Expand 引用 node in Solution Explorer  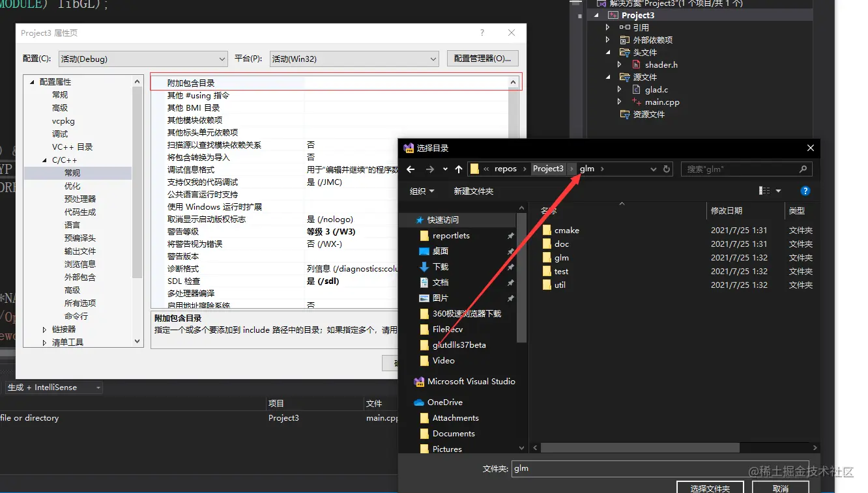click(x=607, y=27)
